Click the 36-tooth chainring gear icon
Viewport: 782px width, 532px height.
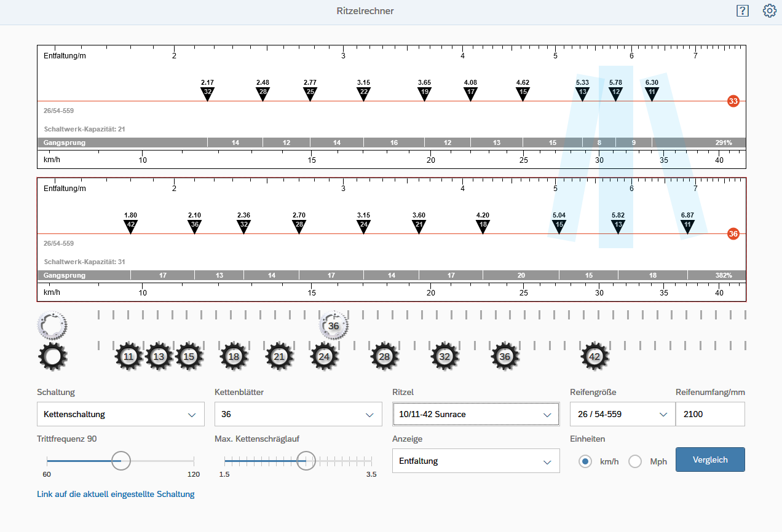334,326
